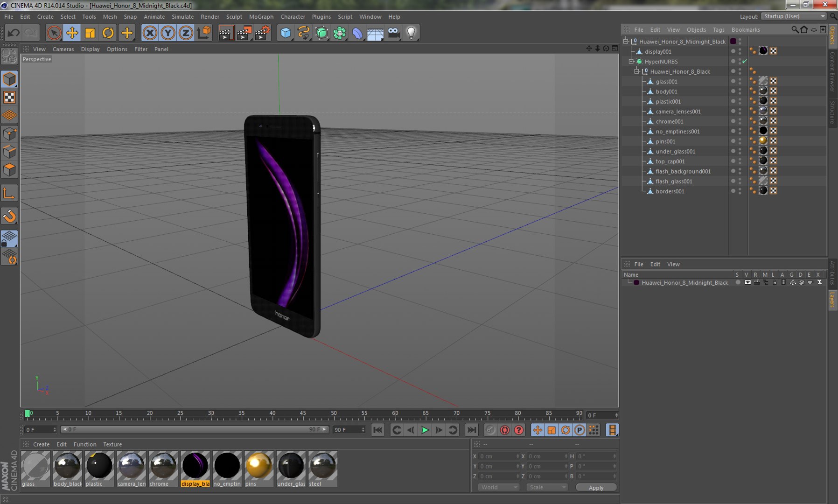Open material manager Create menu
This screenshot has height=504, width=838.
41,444
